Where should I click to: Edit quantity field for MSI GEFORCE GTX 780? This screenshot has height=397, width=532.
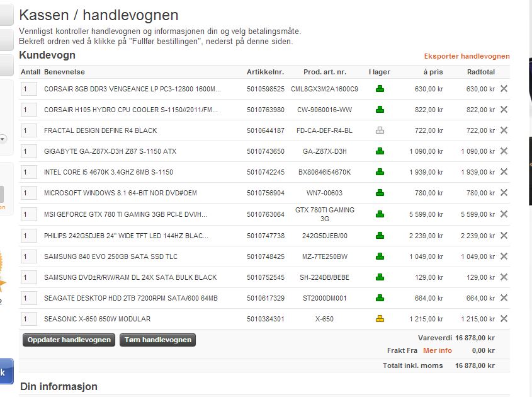29,215
